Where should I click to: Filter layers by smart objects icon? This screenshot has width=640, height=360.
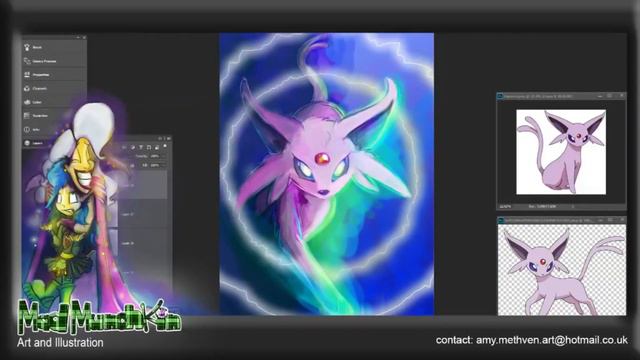tap(156, 147)
